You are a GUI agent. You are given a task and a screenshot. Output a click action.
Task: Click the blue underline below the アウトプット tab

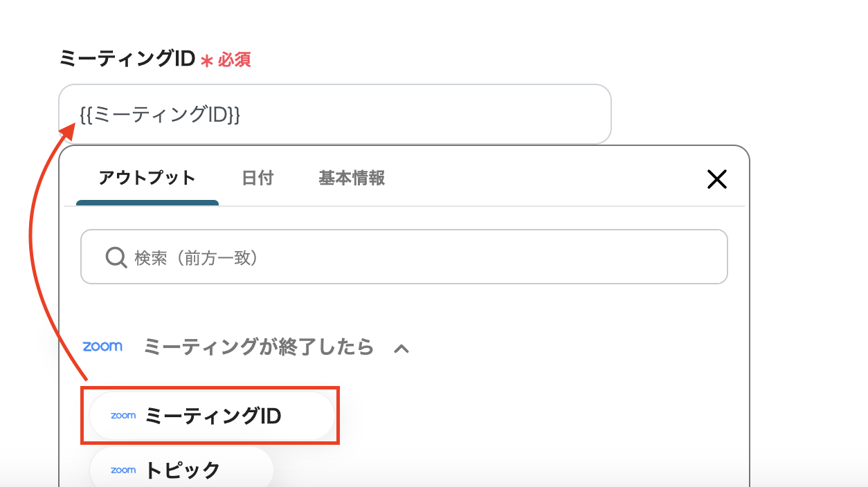coord(147,203)
